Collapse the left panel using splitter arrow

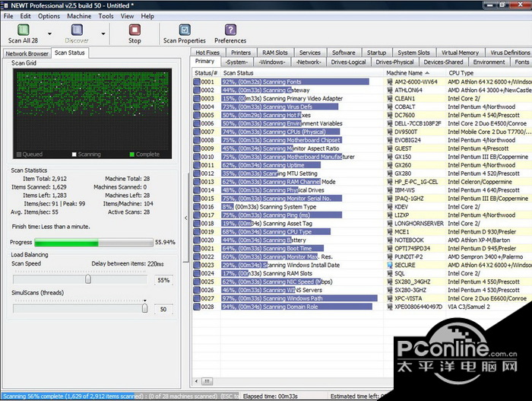pos(186,218)
